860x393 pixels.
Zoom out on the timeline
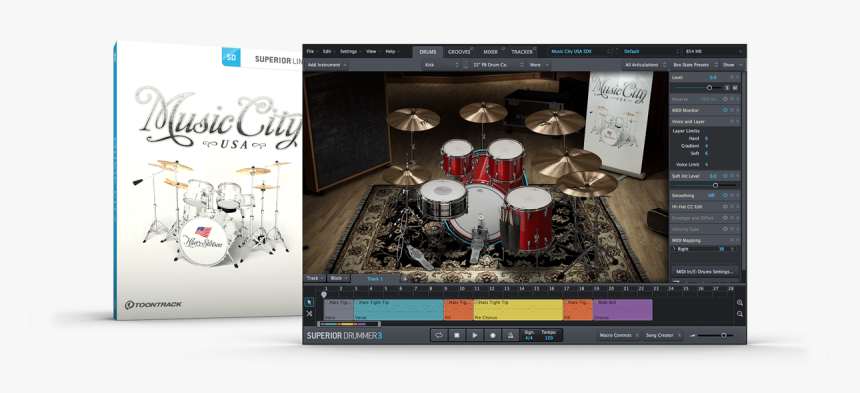point(740,314)
